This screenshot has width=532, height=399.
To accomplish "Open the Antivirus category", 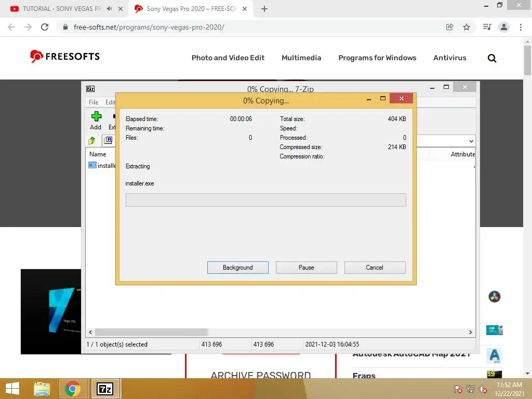I will [449, 58].
